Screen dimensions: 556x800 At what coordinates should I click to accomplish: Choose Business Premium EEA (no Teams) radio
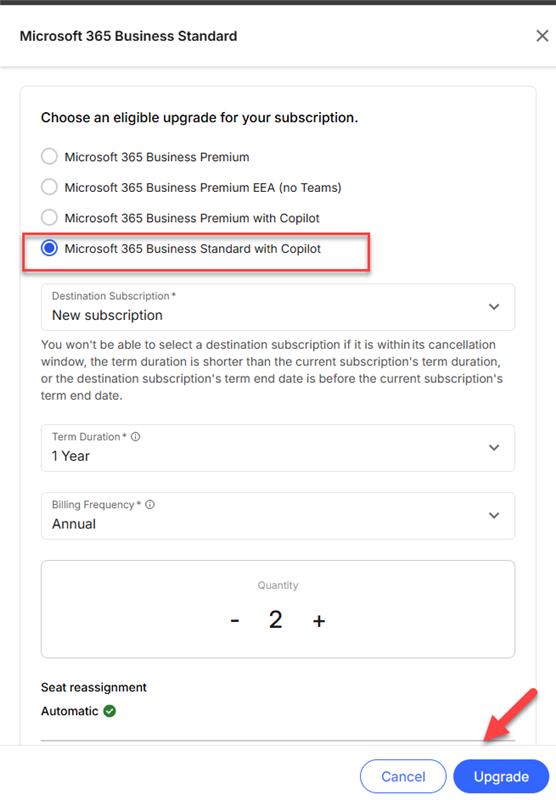point(49,187)
